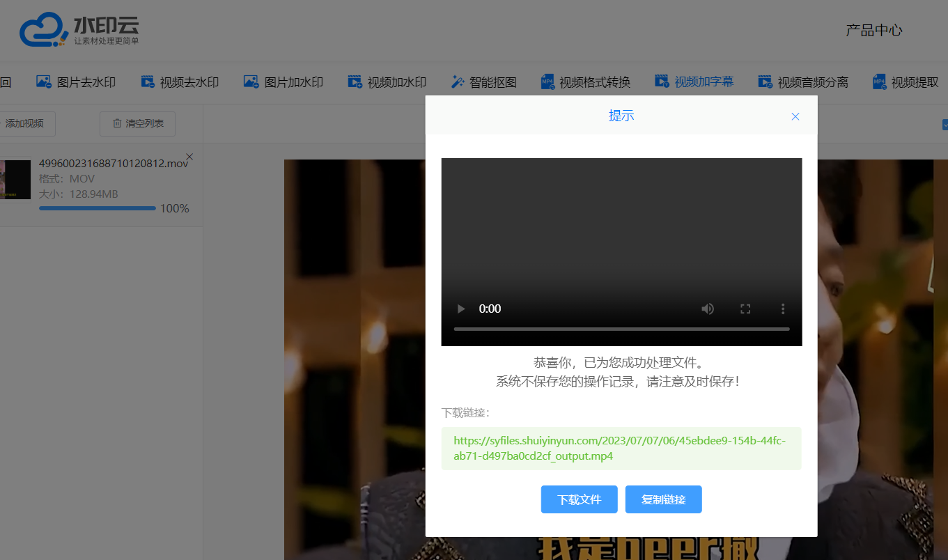
Task: Switch to 视频音频分离 tool
Action: (x=803, y=82)
